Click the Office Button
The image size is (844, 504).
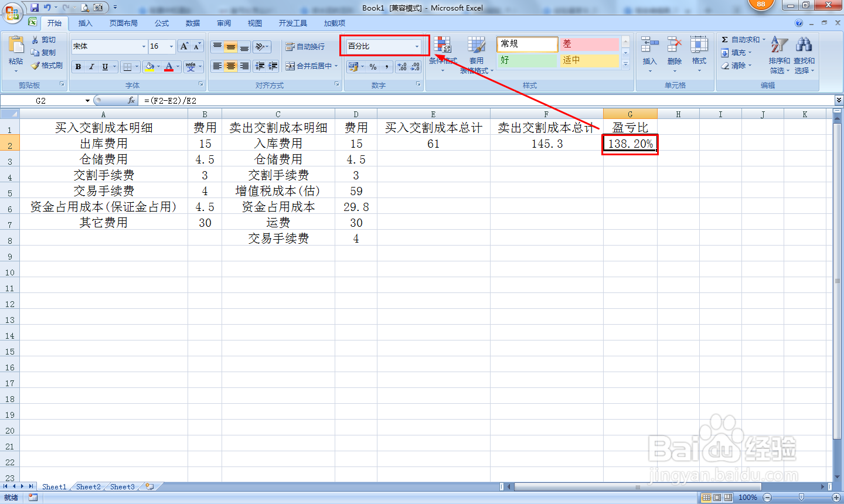pyautogui.click(x=12, y=12)
